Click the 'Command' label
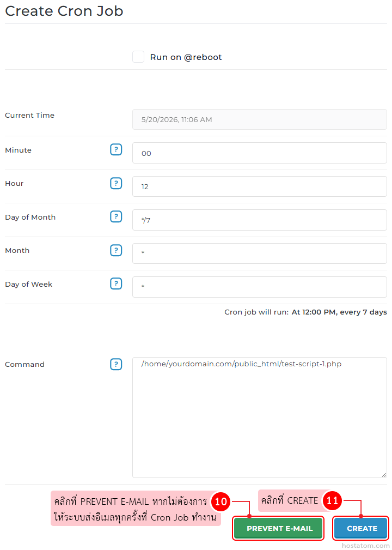Image resolution: width=392 pixels, height=550 pixels. click(x=25, y=365)
